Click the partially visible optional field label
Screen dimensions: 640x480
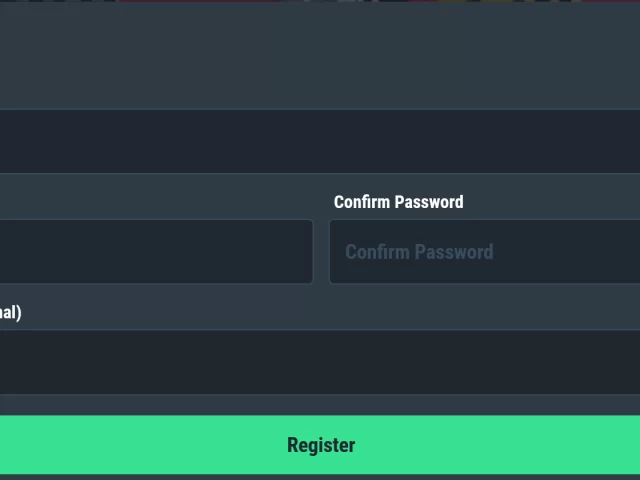pos(11,313)
